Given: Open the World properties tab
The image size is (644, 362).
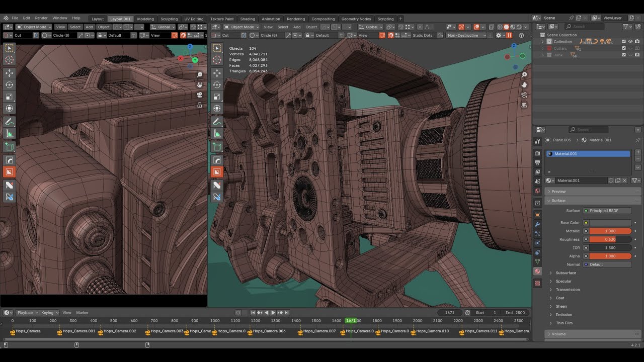Looking at the screenshot, I should click(x=537, y=191).
